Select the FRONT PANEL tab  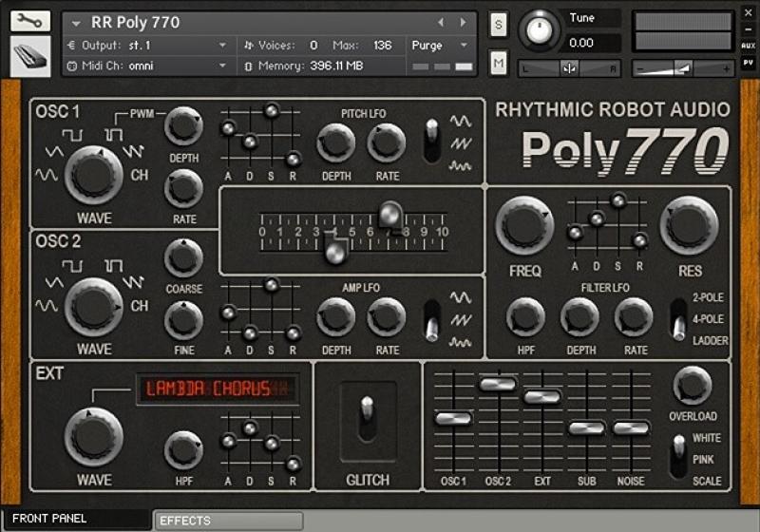click(76, 520)
